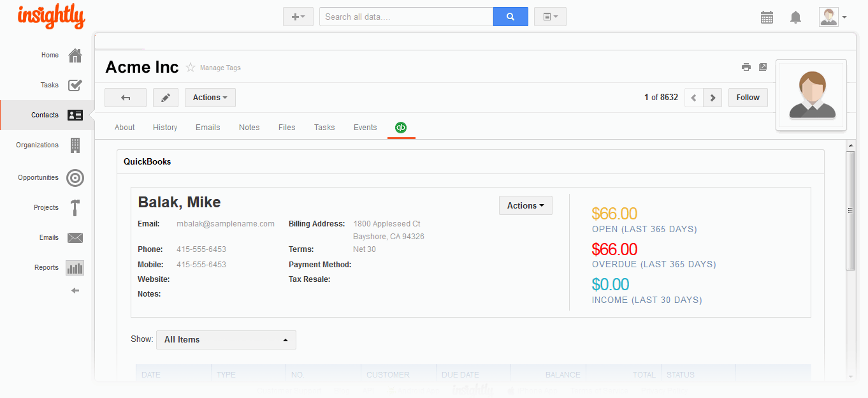Click in the Search all data field
Image resolution: width=868 pixels, height=398 pixels.
coord(406,17)
